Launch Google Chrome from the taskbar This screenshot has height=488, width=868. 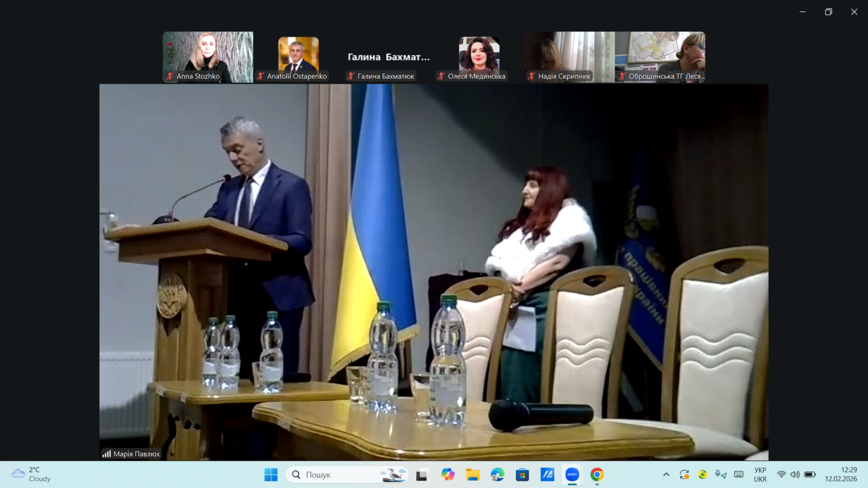click(x=597, y=475)
